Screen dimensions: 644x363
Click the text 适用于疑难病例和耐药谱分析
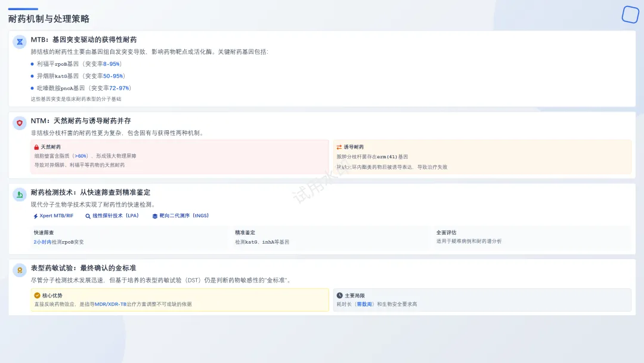469,241
